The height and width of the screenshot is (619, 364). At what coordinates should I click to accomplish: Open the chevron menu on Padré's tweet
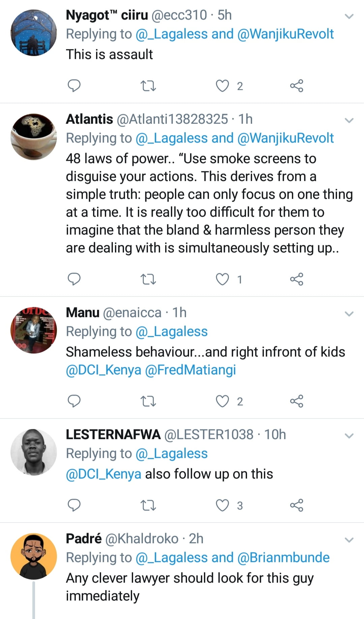pos(350,540)
